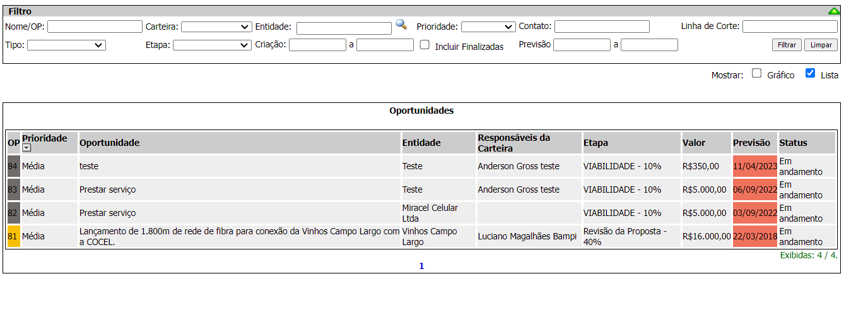Click the gray OP 84 color cell
The image size is (868, 312).
[13, 166]
